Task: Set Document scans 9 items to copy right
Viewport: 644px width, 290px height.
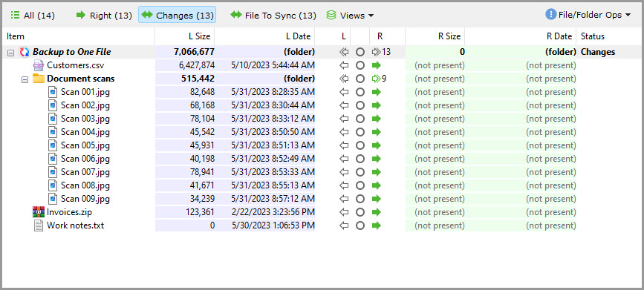Action: coord(379,79)
